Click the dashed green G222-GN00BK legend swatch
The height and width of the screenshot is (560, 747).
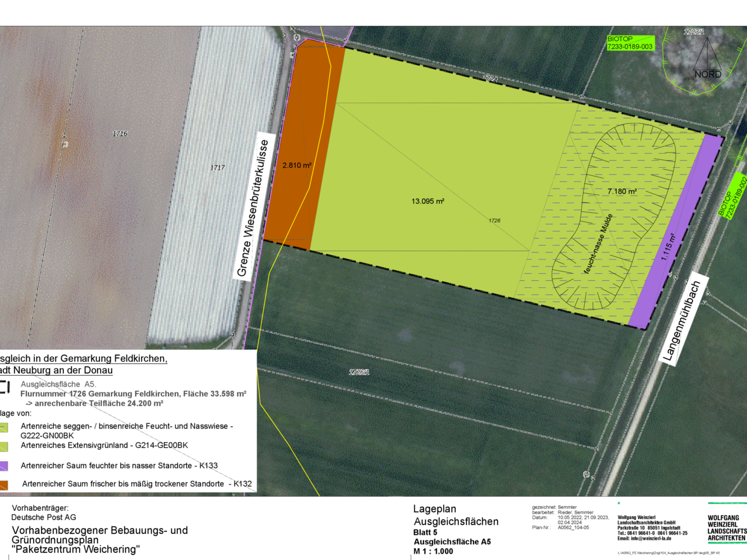(4, 427)
